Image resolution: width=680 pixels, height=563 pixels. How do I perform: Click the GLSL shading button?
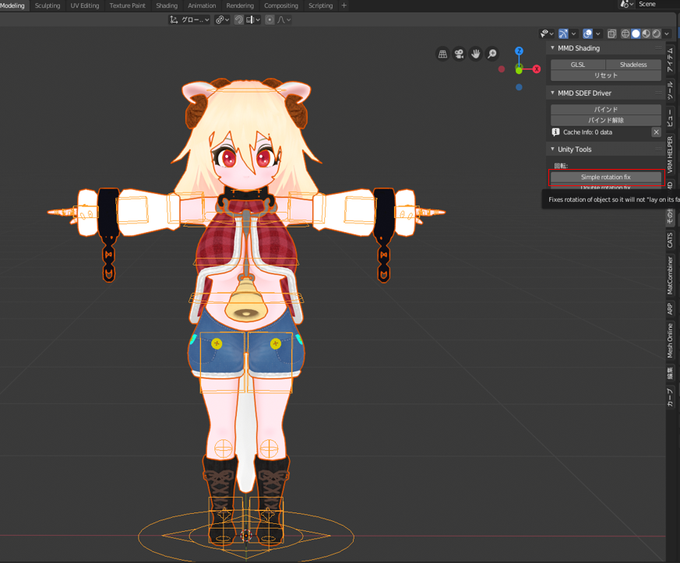pyautogui.click(x=578, y=65)
